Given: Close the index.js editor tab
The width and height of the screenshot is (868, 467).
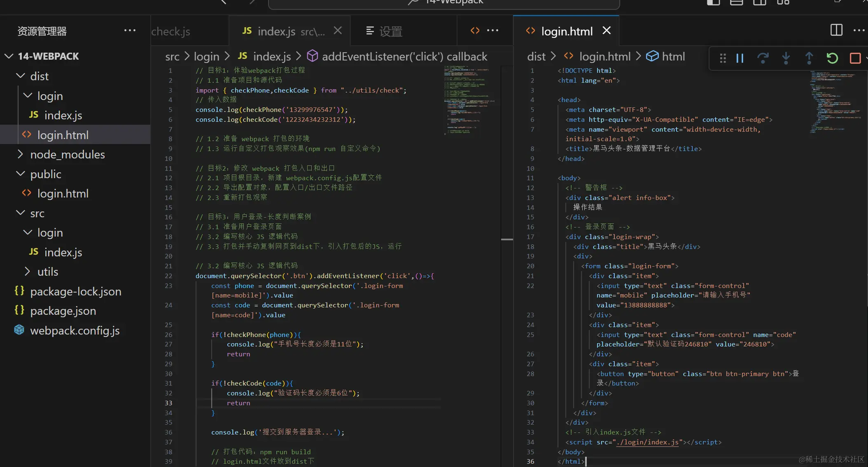Looking at the screenshot, I should click(338, 30).
